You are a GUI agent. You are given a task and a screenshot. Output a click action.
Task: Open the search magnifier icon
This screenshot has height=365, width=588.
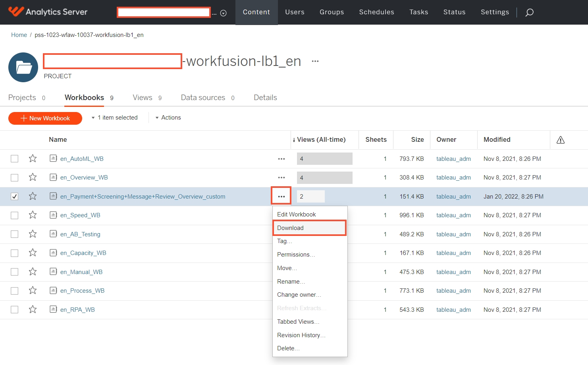click(x=529, y=13)
